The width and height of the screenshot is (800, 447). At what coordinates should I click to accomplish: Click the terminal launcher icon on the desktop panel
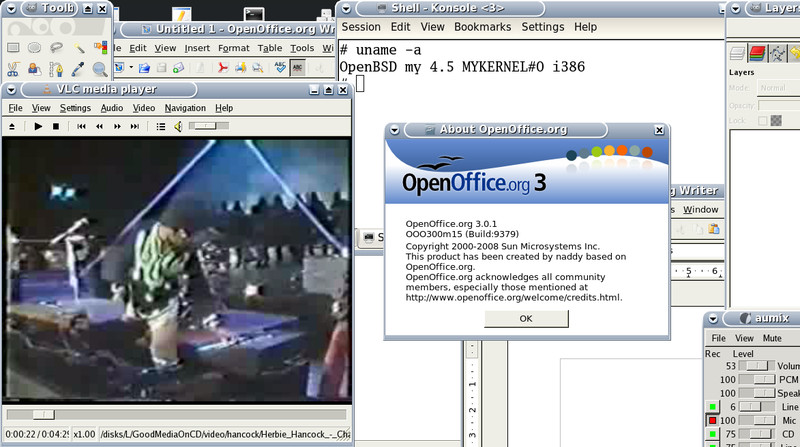[254, 14]
